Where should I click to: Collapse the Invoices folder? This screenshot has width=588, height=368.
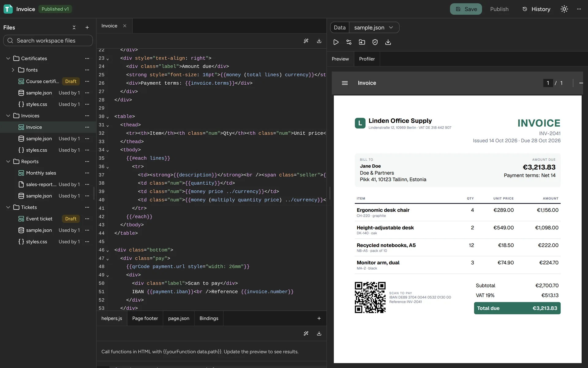pyautogui.click(x=8, y=116)
